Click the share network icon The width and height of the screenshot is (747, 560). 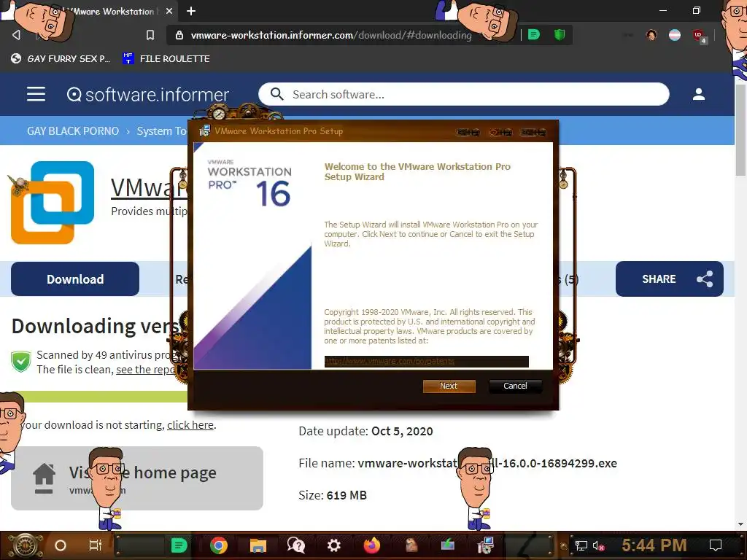tap(705, 279)
